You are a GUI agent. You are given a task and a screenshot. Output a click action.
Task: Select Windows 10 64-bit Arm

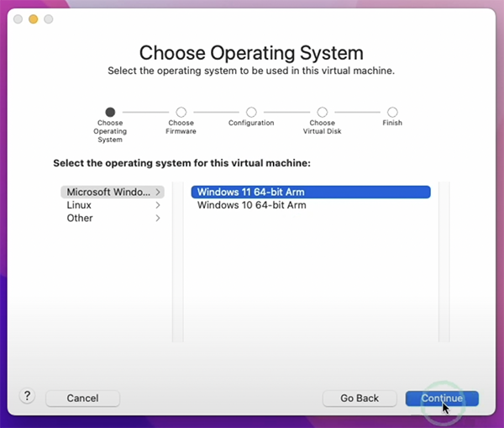pyautogui.click(x=311, y=205)
